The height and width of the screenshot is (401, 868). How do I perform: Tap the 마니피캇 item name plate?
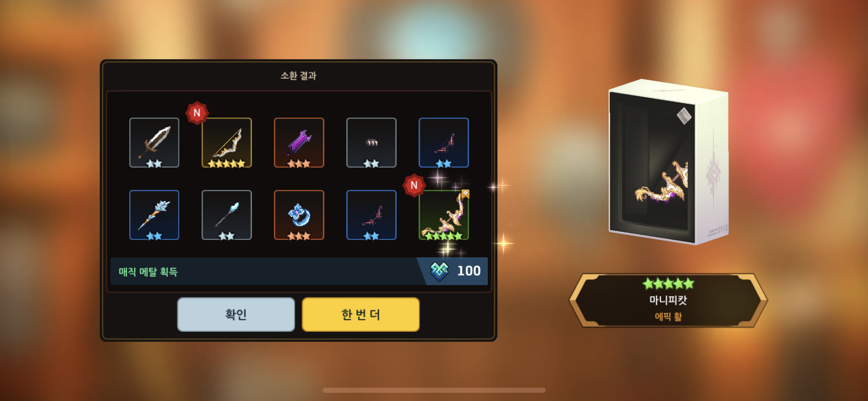click(668, 301)
